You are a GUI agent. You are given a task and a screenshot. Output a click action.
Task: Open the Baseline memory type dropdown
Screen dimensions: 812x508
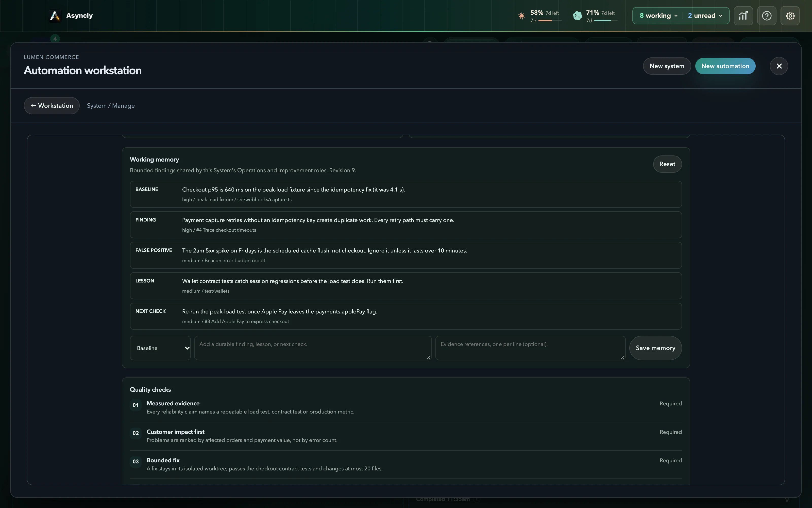click(x=160, y=348)
